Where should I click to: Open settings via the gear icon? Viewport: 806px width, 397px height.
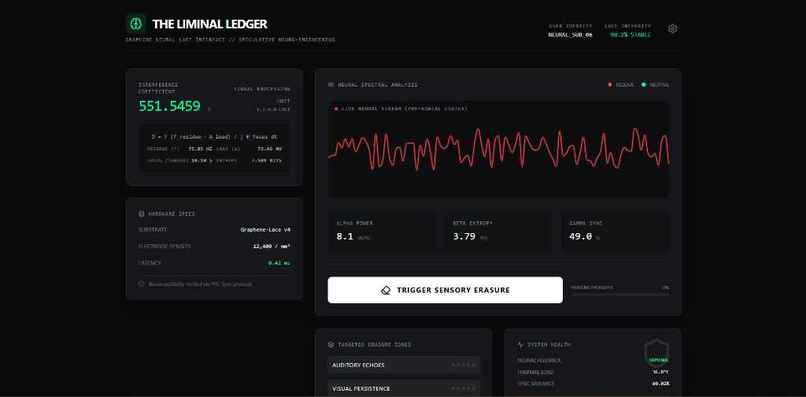[672, 29]
